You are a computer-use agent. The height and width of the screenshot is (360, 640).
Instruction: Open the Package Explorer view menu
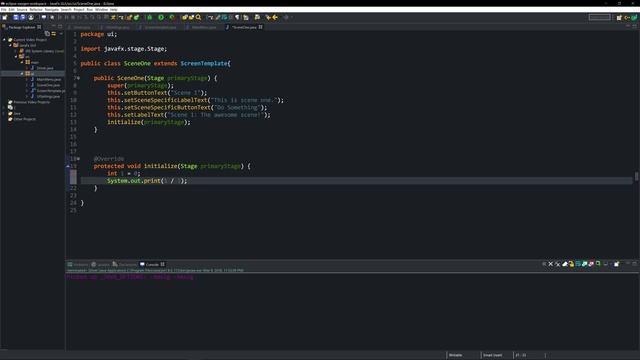(x=61, y=33)
